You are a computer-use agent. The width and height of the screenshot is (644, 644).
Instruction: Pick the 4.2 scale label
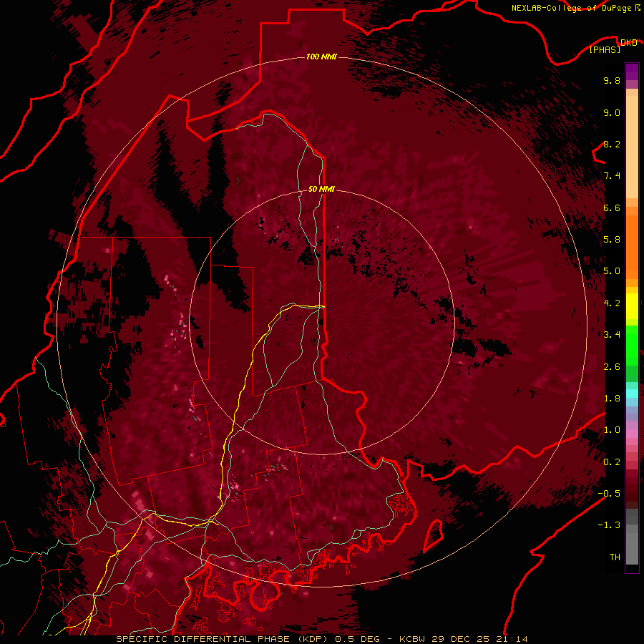pos(612,303)
